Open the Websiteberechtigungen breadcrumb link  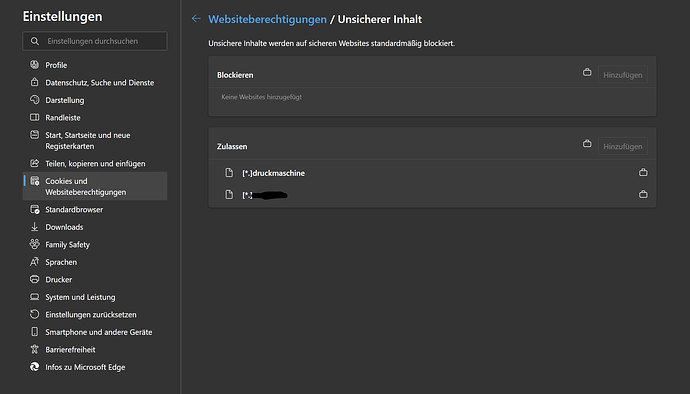(x=267, y=19)
